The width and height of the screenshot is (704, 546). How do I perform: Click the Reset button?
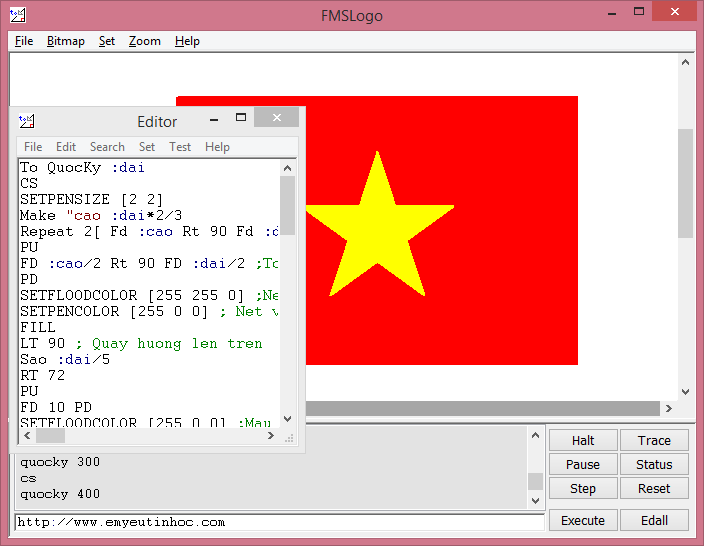(654, 488)
